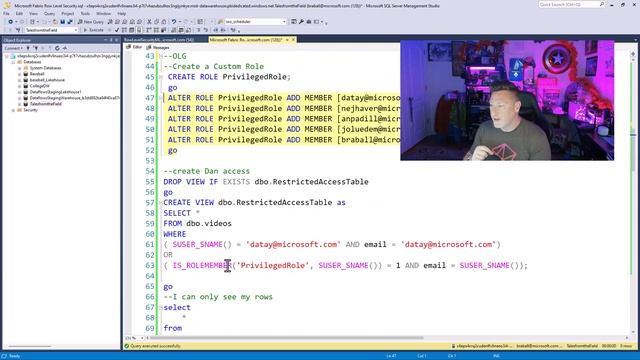Click 'dbo.RestrictedAccessTable' on line 55
Viewport: 640px width, 360px height.
coord(311,182)
